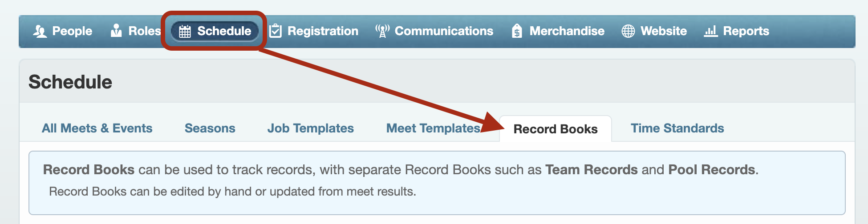Open the Meet Templates tab
The image size is (868, 224).
point(433,128)
